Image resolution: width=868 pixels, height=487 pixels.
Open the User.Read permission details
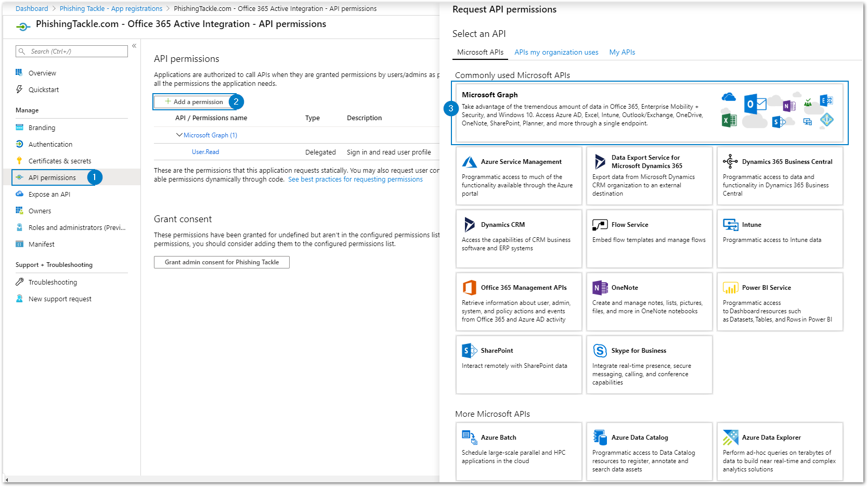(x=205, y=151)
